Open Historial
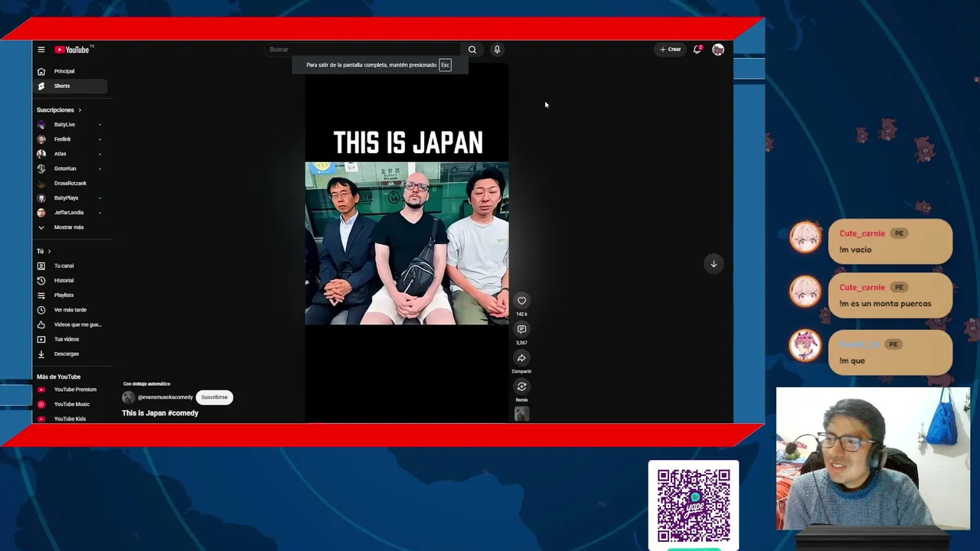This screenshot has height=551, width=980. tap(70, 281)
